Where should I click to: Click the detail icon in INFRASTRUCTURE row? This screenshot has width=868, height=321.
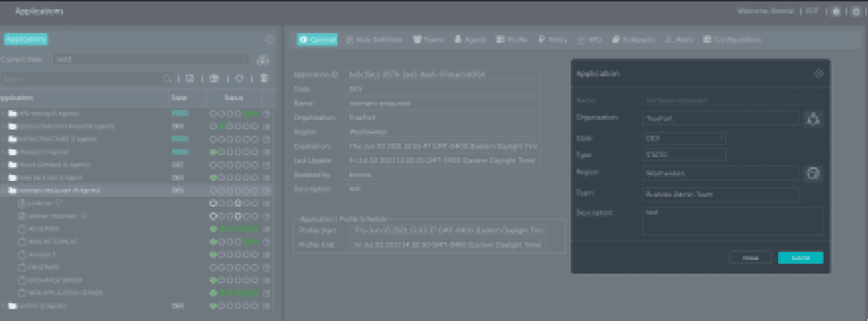tap(266, 139)
